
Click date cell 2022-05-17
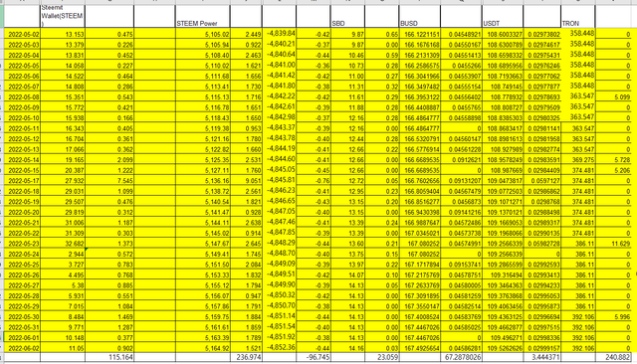click(22, 181)
